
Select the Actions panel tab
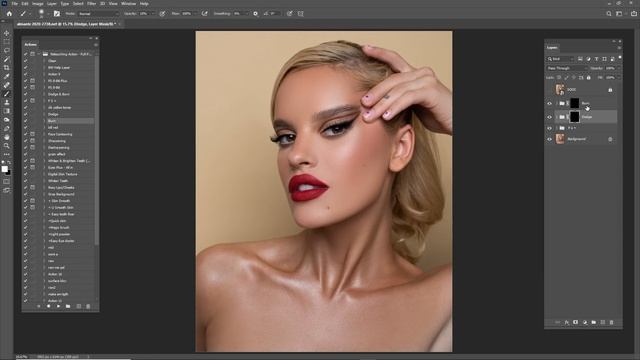click(31, 44)
